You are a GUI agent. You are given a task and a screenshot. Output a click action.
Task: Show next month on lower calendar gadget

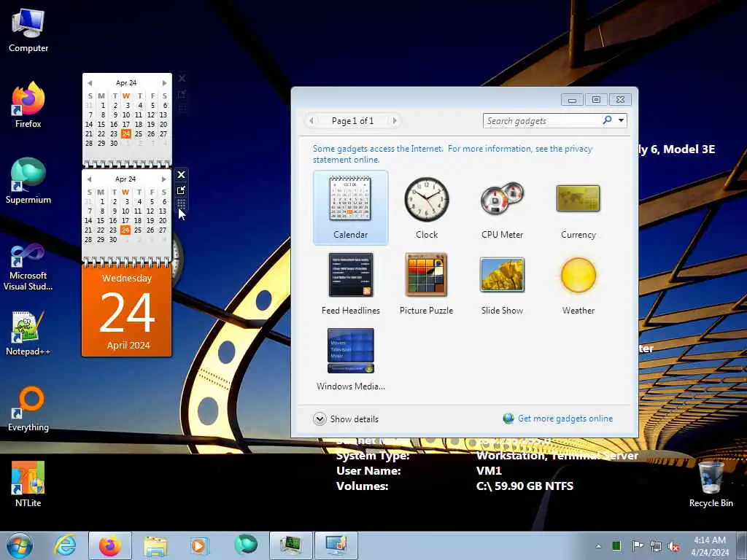[163, 179]
